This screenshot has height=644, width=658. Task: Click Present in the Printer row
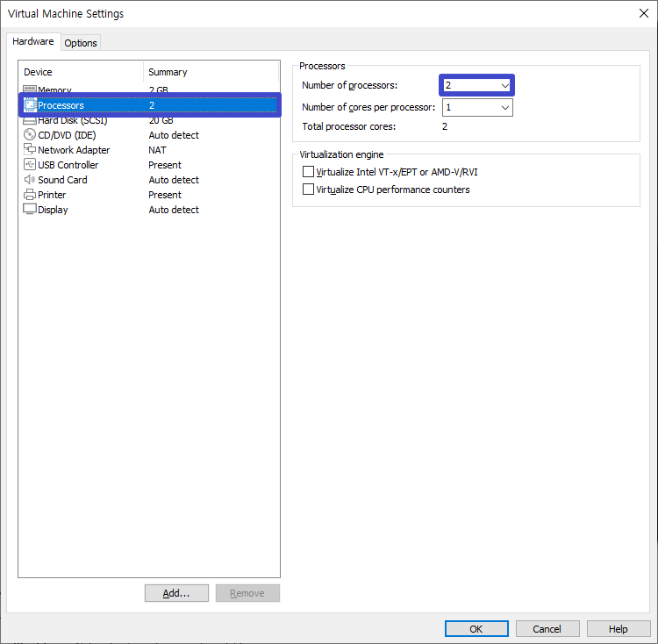(x=165, y=195)
